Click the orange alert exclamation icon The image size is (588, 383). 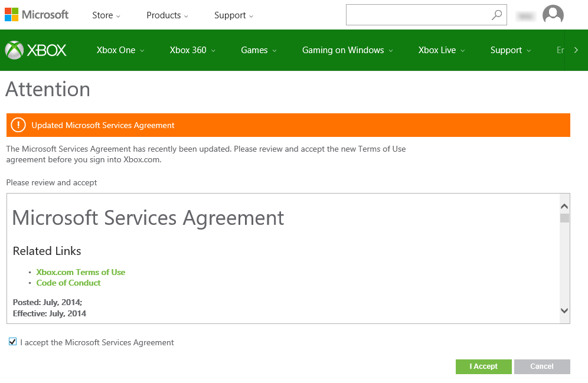click(x=18, y=125)
